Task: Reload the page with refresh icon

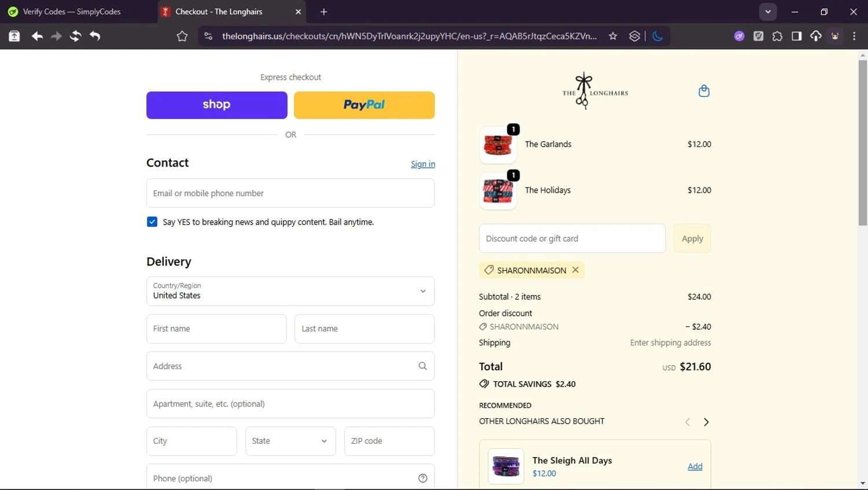Action: 75,36
